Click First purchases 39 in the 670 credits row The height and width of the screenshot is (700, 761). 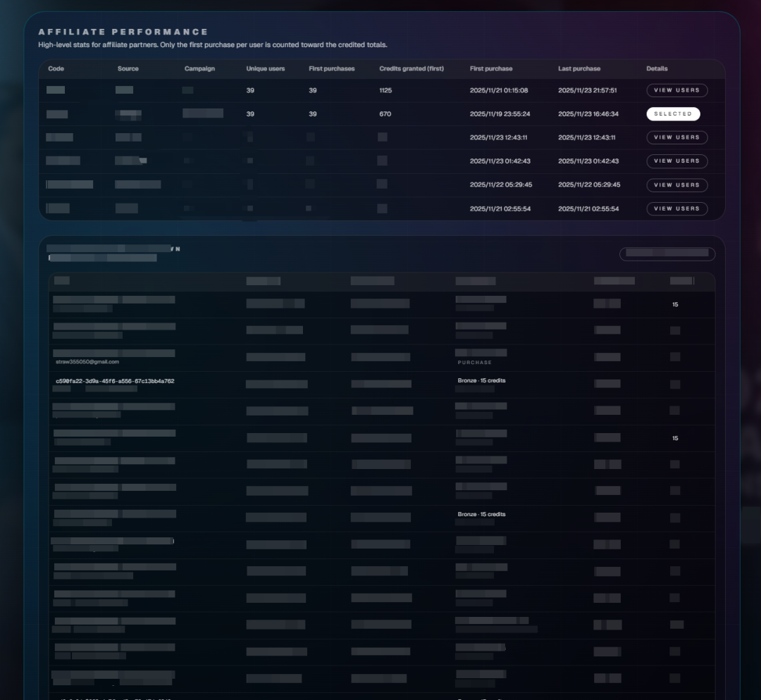[x=313, y=114]
